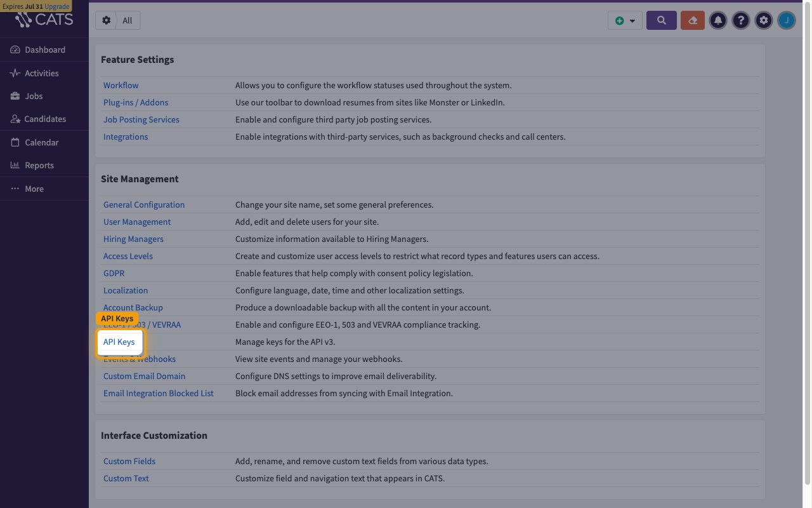Click the Localization description text

tap(350, 290)
